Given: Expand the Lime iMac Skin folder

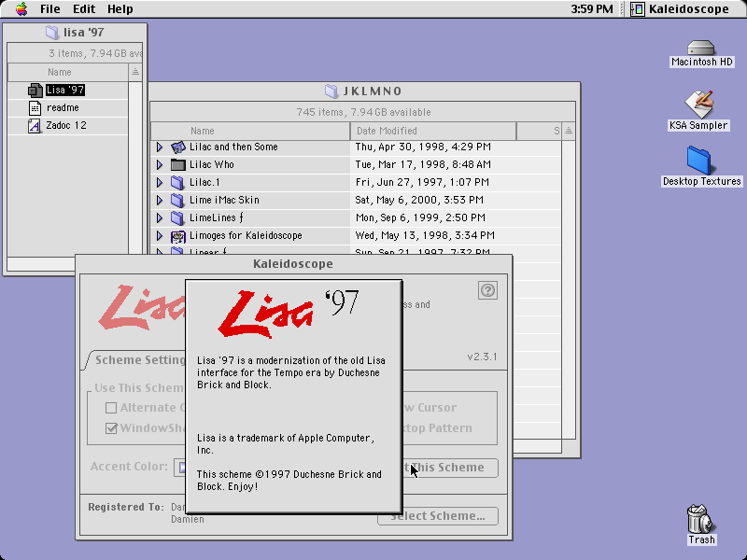Looking at the screenshot, I should pyautogui.click(x=160, y=200).
